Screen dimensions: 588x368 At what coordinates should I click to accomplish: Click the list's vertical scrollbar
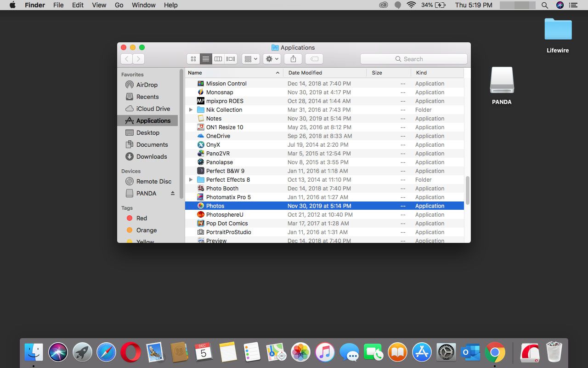[x=468, y=190]
